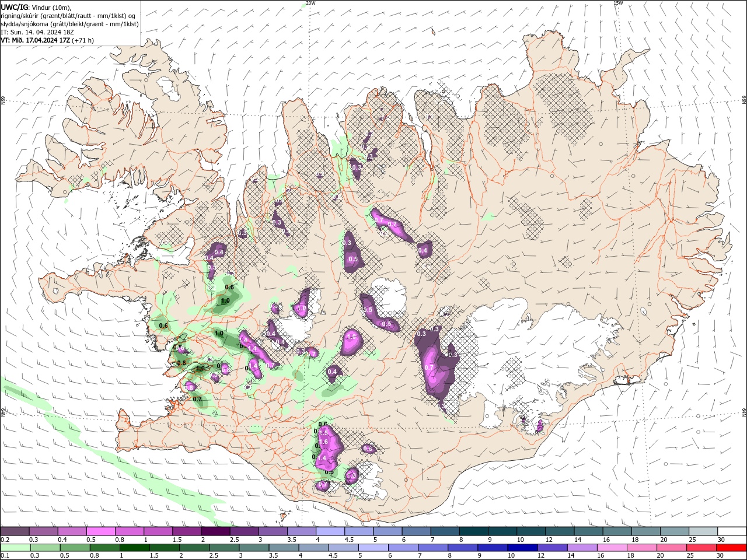
Task: Click the '1.6' precipitation value on the map
Action: point(324,442)
